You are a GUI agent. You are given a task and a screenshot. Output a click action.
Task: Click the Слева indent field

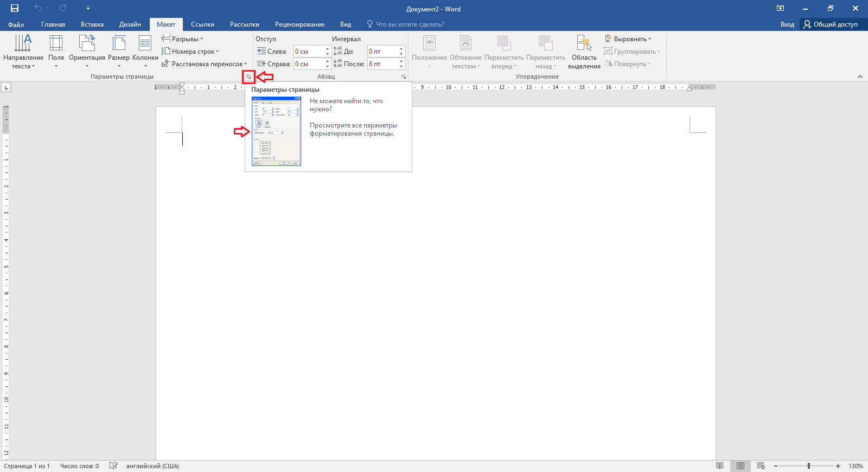[309, 52]
